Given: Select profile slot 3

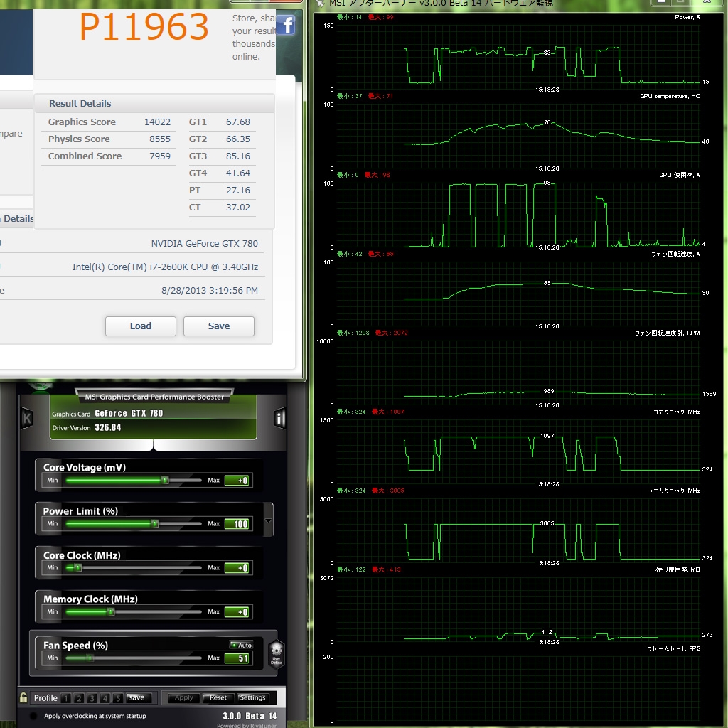Looking at the screenshot, I should (92, 698).
